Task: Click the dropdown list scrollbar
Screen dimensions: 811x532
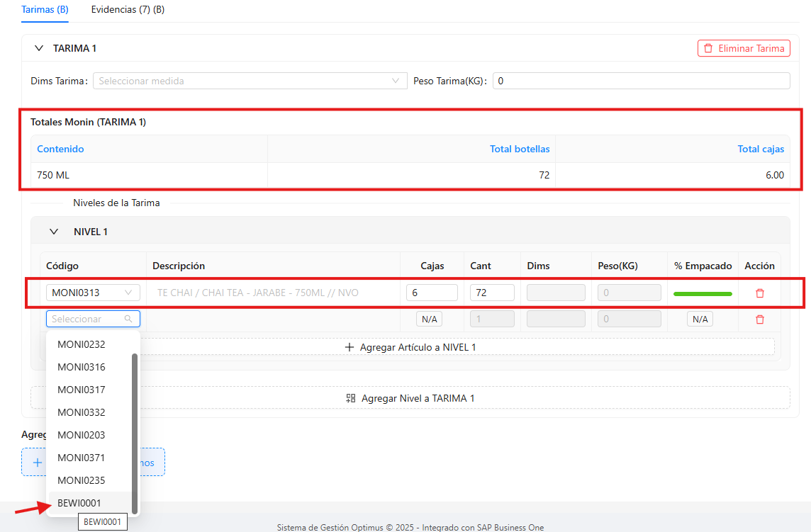Action: click(x=135, y=434)
